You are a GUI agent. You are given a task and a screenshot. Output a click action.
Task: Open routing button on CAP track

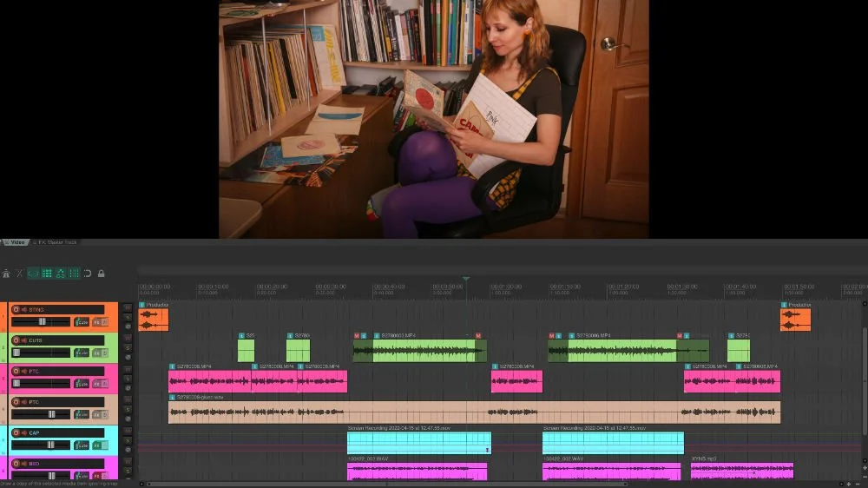click(82, 445)
